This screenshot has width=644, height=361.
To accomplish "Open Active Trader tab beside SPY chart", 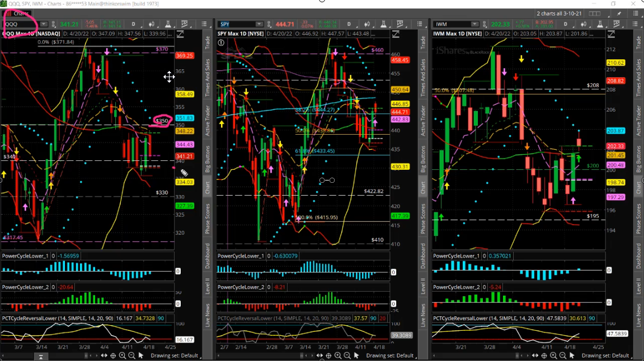I will click(x=422, y=121).
